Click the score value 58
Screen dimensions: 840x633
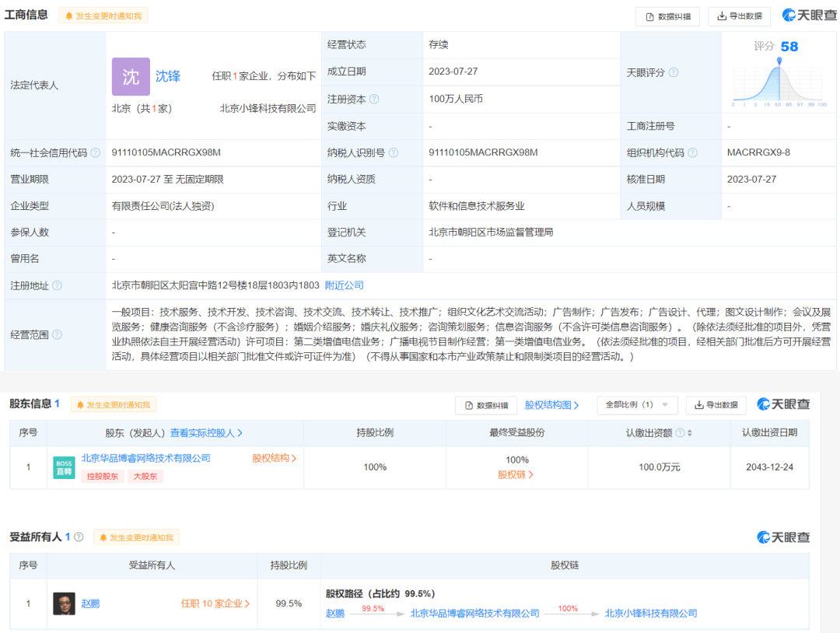789,47
